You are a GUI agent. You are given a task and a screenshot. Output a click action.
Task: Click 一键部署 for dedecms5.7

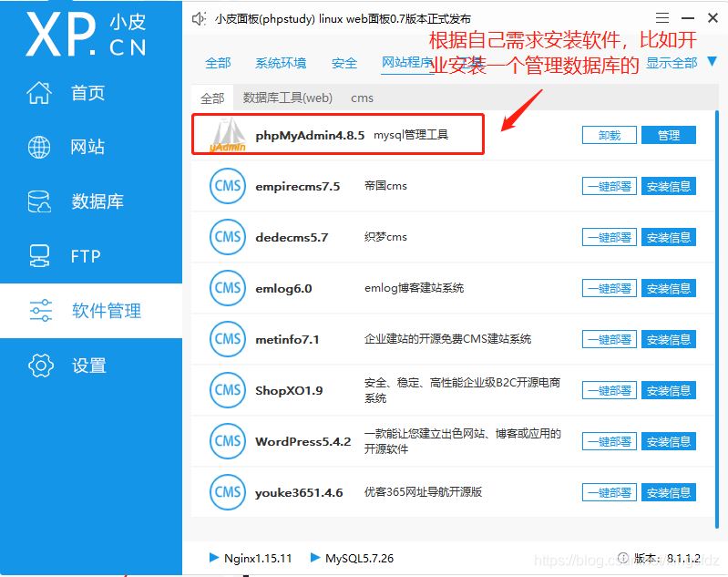(610, 237)
